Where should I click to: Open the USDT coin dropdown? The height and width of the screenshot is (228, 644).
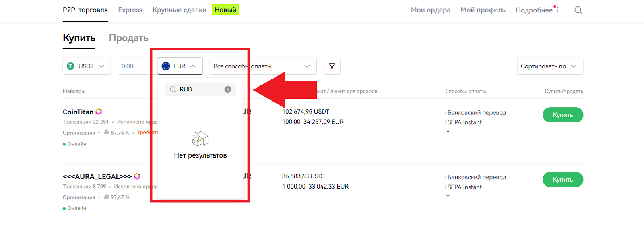tap(87, 66)
